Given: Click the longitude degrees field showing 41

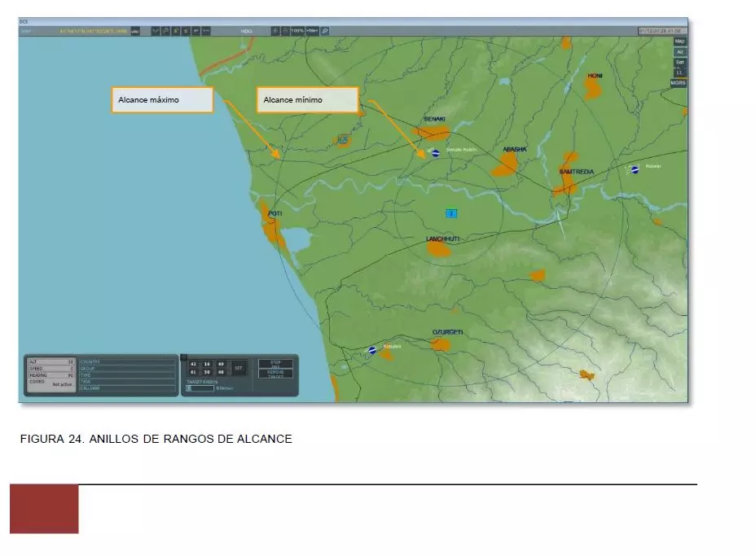Looking at the screenshot, I should coord(193,372).
